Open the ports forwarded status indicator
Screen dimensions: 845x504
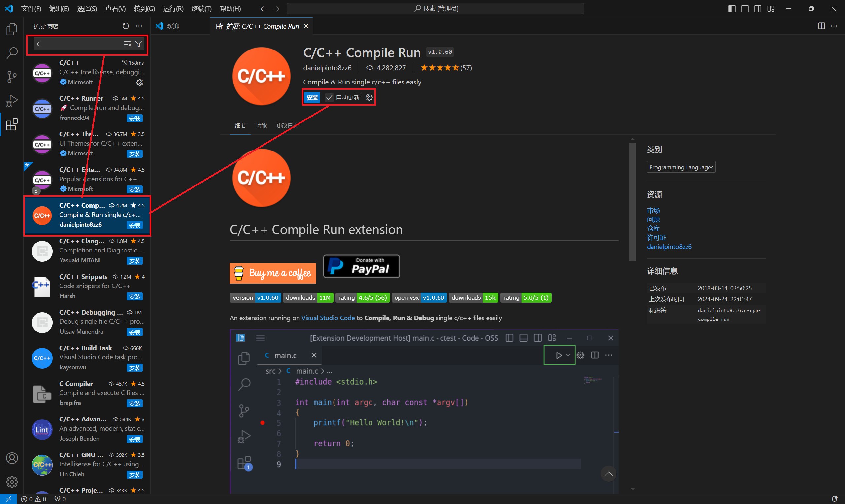tap(60, 499)
